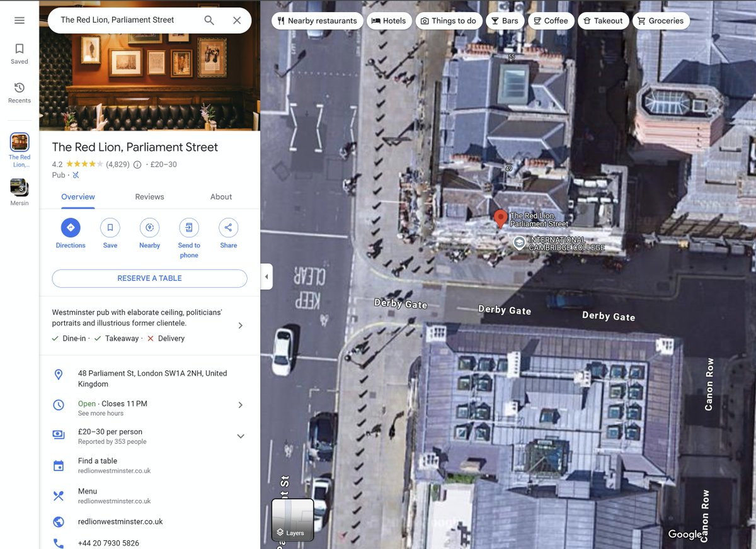Click 'Reported by 353 people' text
756x549 pixels.
[x=112, y=442]
